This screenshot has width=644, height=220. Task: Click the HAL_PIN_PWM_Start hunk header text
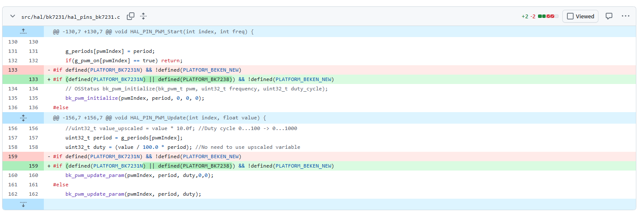153,32
